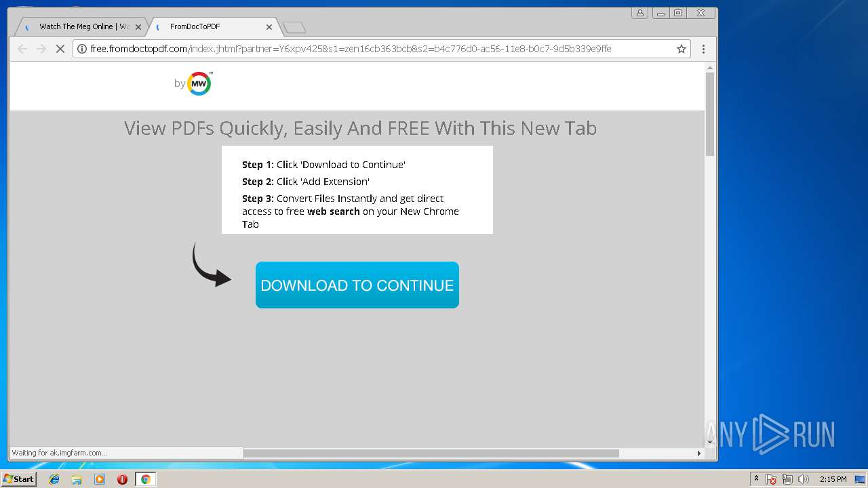The height and width of the screenshot is (488, 868).
Task: Click the horizontal scrollbar thumb
Action: tap(431, 453)
